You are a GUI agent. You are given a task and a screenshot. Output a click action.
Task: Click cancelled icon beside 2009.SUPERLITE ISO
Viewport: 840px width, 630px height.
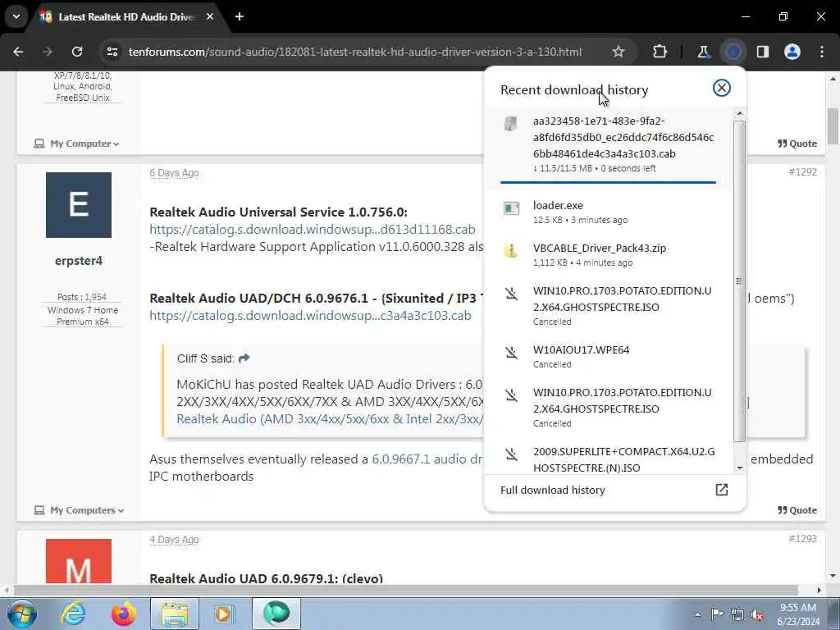[x=511, y=454]
